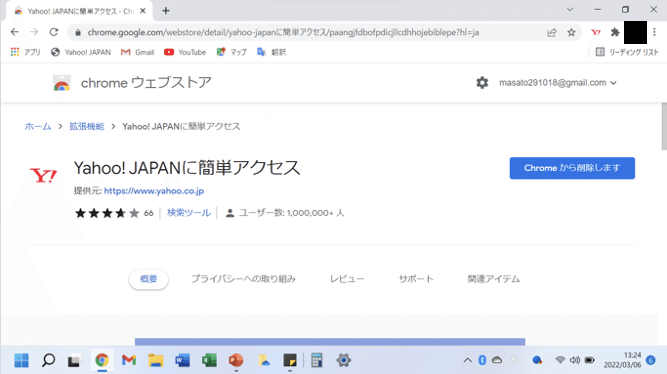Open the Reading list

point(627,52)
